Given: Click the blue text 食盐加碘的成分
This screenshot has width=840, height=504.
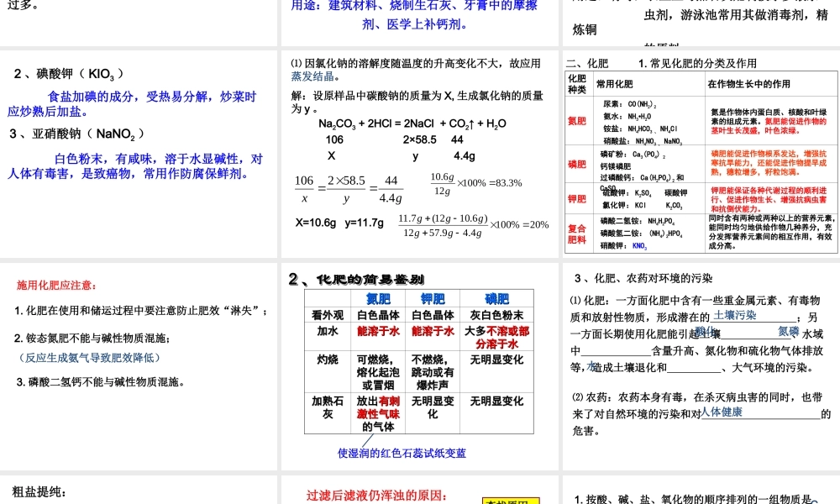Looking at the screenshot, I should pyautogui.click(x=91, y=97).
